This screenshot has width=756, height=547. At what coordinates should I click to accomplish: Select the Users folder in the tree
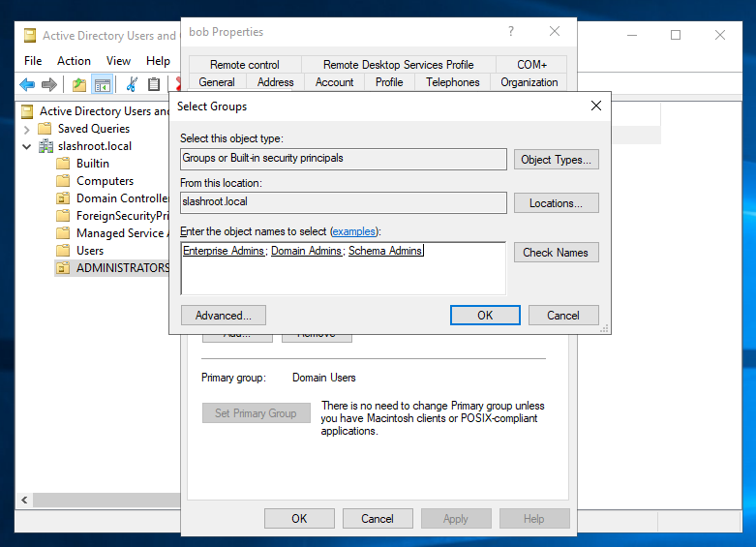[x=90, y=251]
